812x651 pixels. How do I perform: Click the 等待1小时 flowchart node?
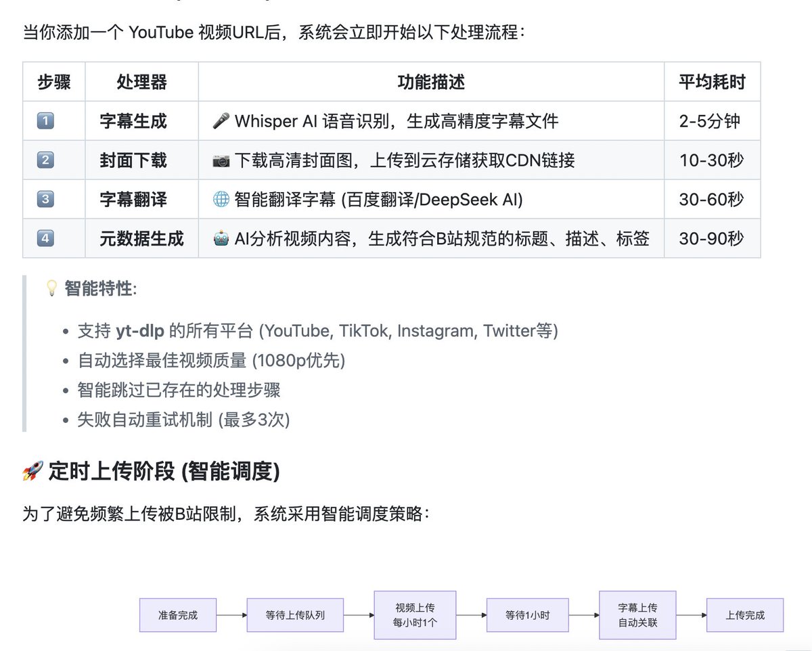pyautogui.click(x=527, y=615)
